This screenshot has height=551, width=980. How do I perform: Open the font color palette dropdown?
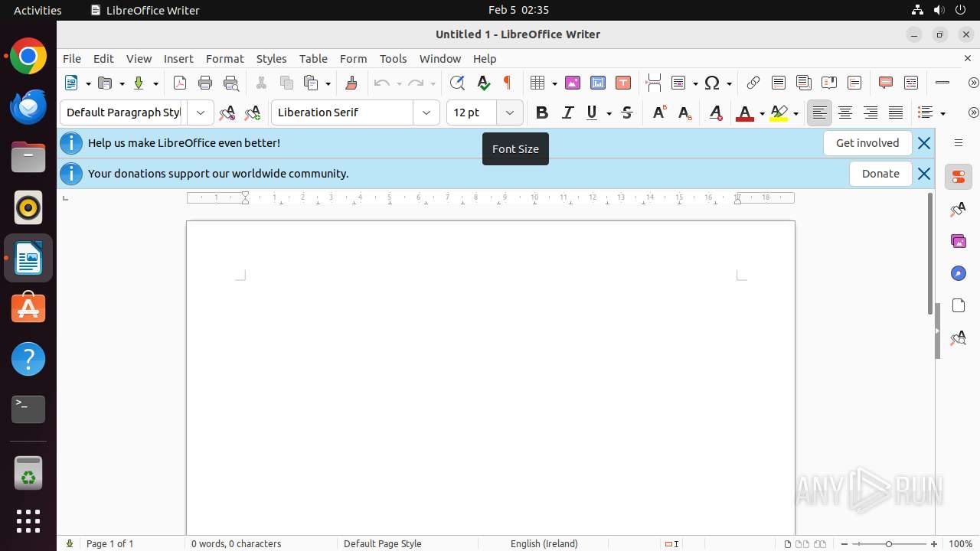pos(762,112)
